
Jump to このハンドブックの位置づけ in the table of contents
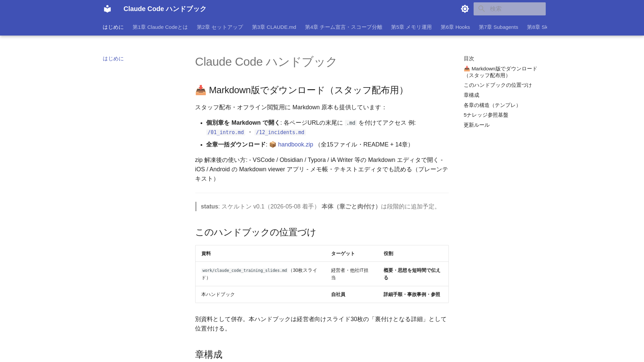point(498,85)
